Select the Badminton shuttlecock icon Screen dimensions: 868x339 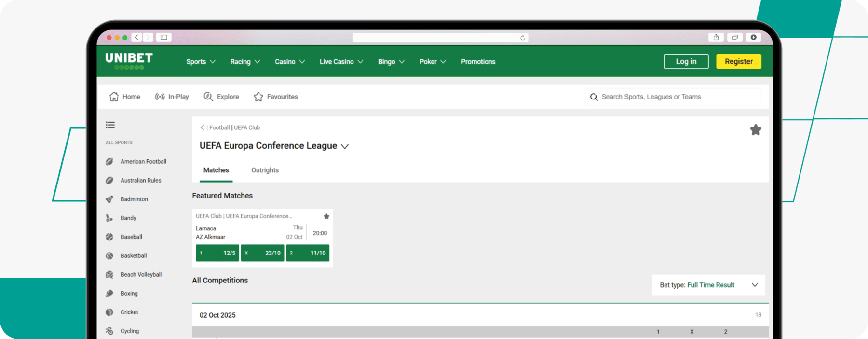point(109,199)
